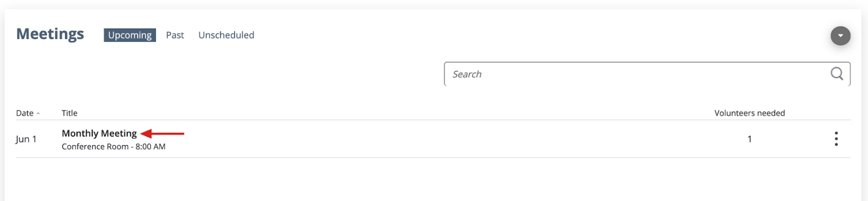Switch to the Past meetings tab
Screen dimensions: 868x201
pyautogui.click(x=175, y=35)
